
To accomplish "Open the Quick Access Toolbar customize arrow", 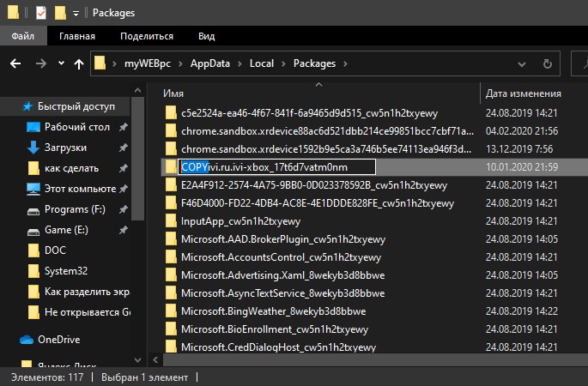I will [x=76, y=14].
